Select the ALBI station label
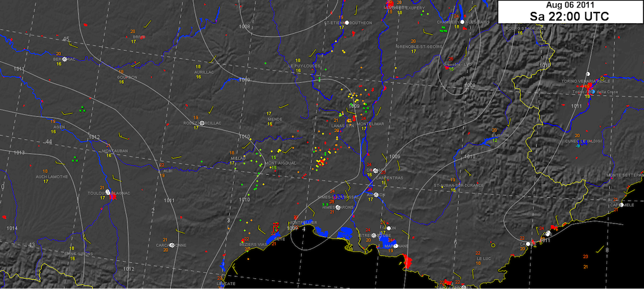The width and height of the screenshot is (644, 289). (x=168, y=170)
